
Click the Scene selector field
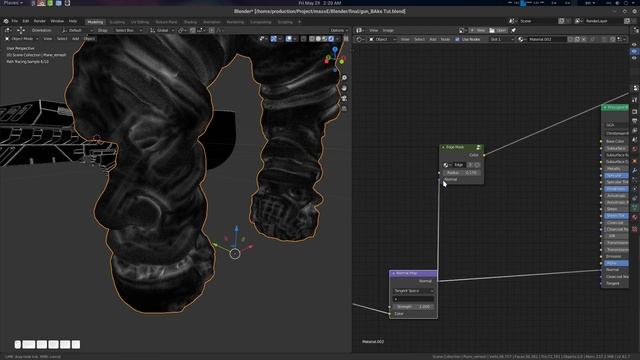click(537, 21)
